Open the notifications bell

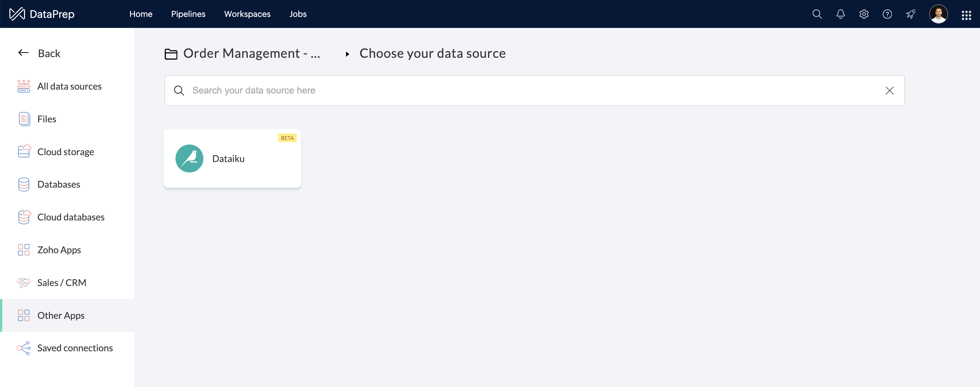pyautogui.click(x=840, y=14)
